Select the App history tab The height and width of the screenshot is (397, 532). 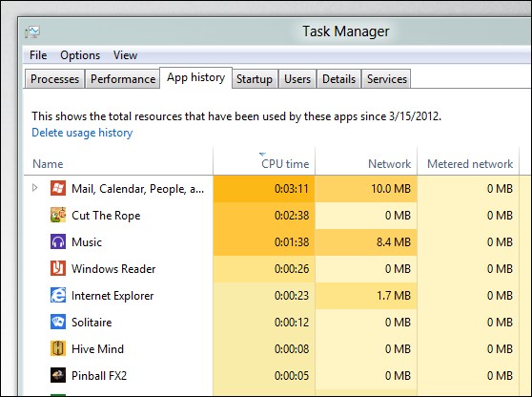195,77
